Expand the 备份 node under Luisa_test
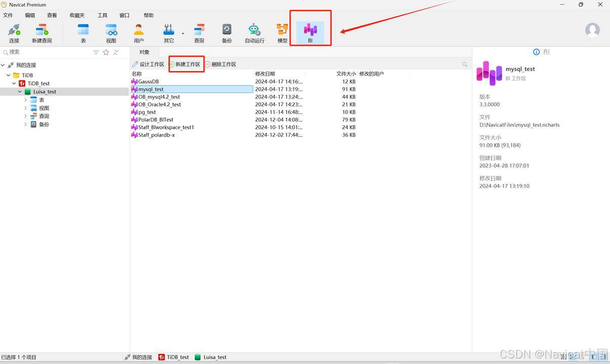610x364 pixels. [x=25, y=124]
